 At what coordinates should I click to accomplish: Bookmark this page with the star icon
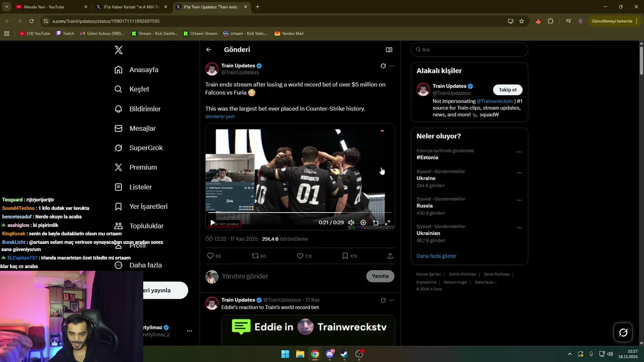pos(522,21)
